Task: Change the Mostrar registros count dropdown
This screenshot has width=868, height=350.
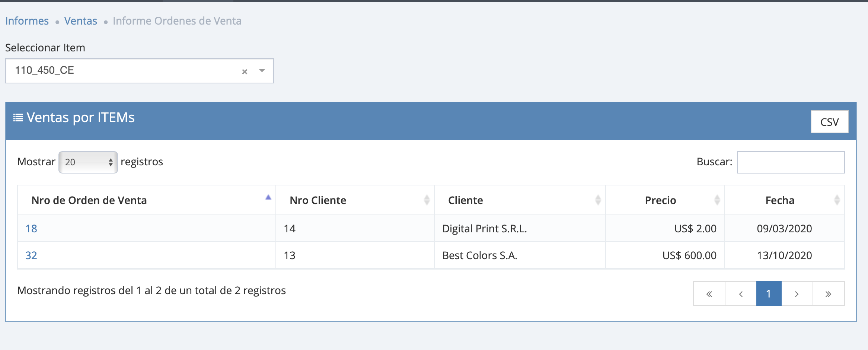Action: pyautogui.click(x=88, y=162)
